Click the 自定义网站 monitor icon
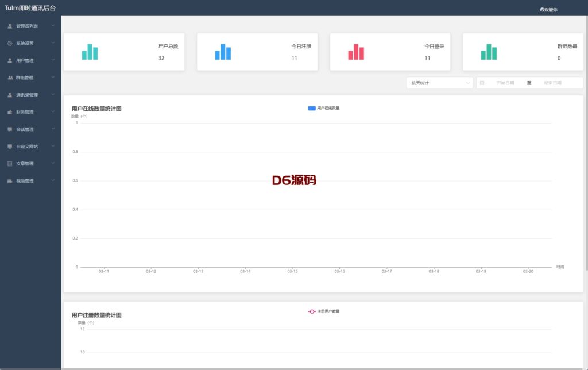The width and height of the screenshot is (588, 370). click(10, 147)
